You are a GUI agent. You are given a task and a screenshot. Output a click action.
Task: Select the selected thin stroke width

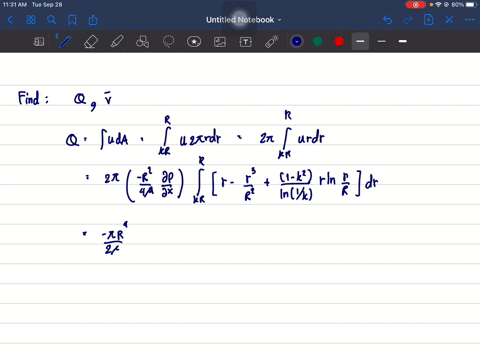(360, 41)
